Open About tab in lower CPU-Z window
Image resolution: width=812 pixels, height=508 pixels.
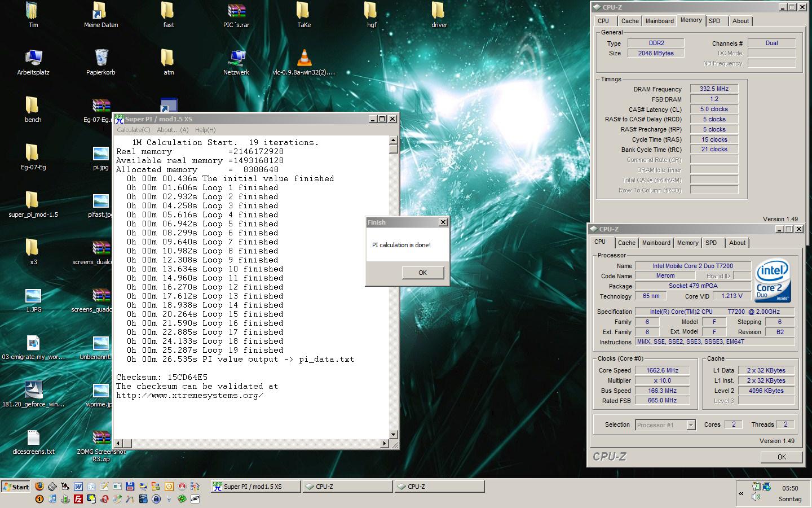737,243
